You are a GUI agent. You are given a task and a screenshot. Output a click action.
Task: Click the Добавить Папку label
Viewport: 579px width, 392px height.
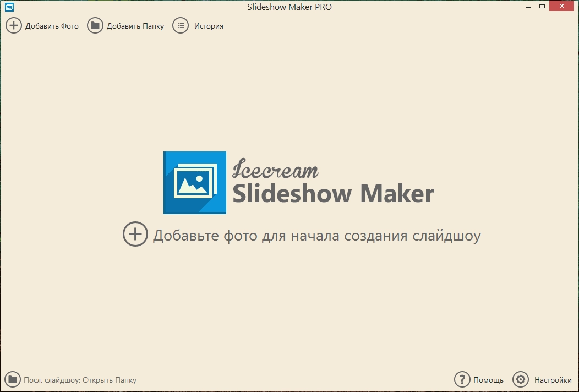pos(135,26)
